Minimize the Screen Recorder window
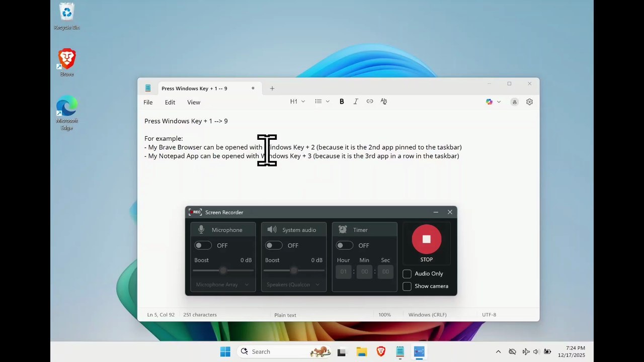The width and height of the screenshot is (644, 362). point(436,212)
